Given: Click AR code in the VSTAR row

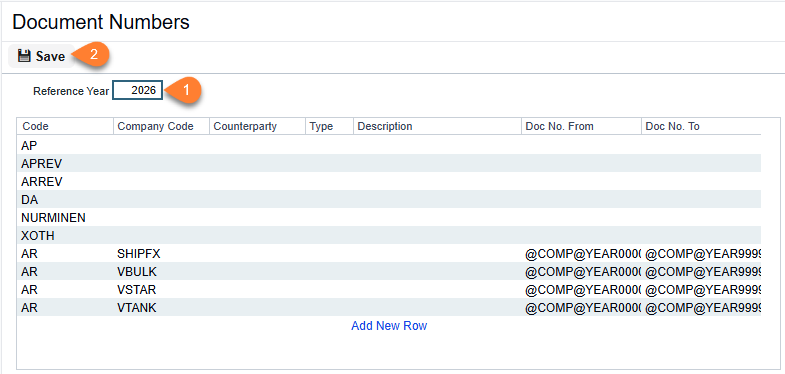Looking at the screenshot, I should [x=65, y=290].
